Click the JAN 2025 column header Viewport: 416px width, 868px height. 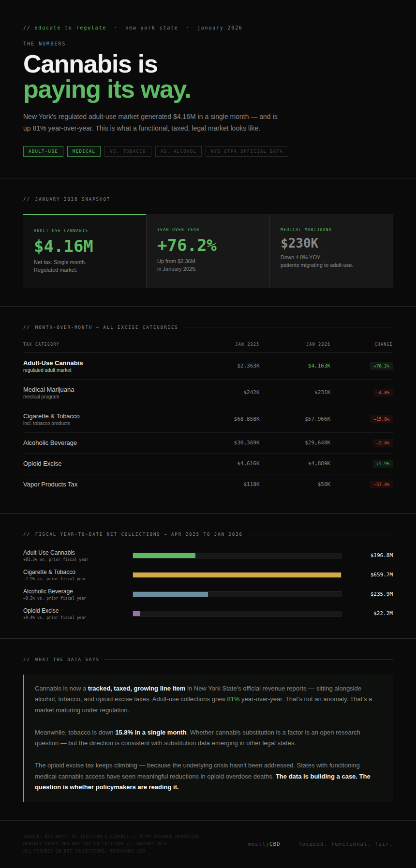[x=247, y=344]
